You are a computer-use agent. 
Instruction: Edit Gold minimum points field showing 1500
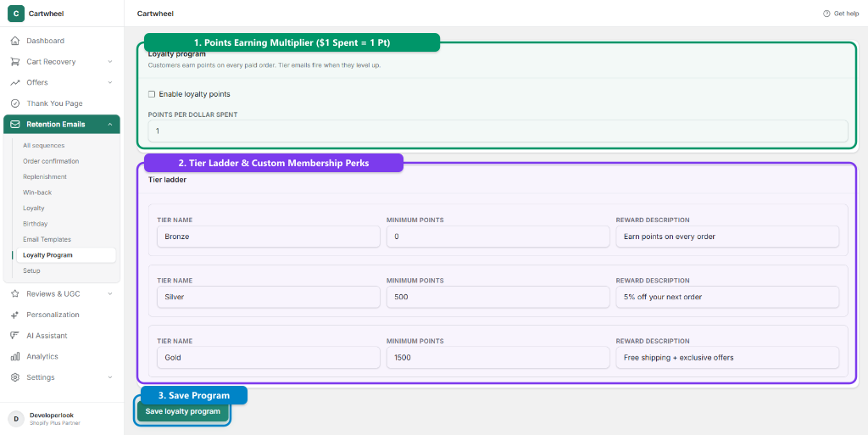[x=498, y=358]
